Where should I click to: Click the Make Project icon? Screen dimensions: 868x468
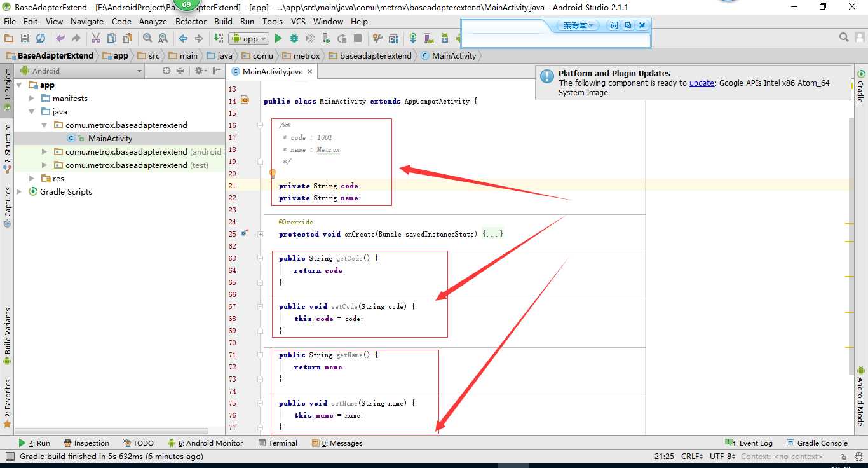(219, 38)
